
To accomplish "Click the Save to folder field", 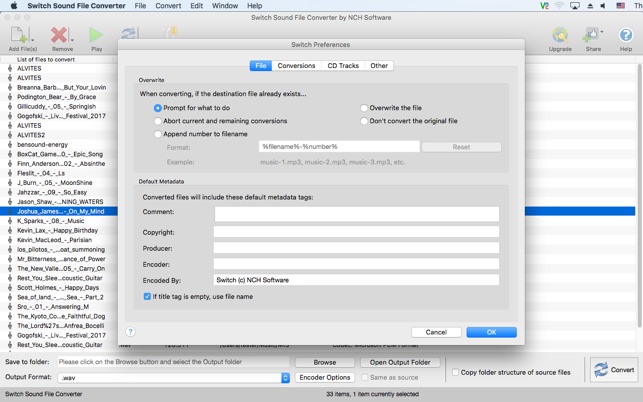I will tap(173, 362).
